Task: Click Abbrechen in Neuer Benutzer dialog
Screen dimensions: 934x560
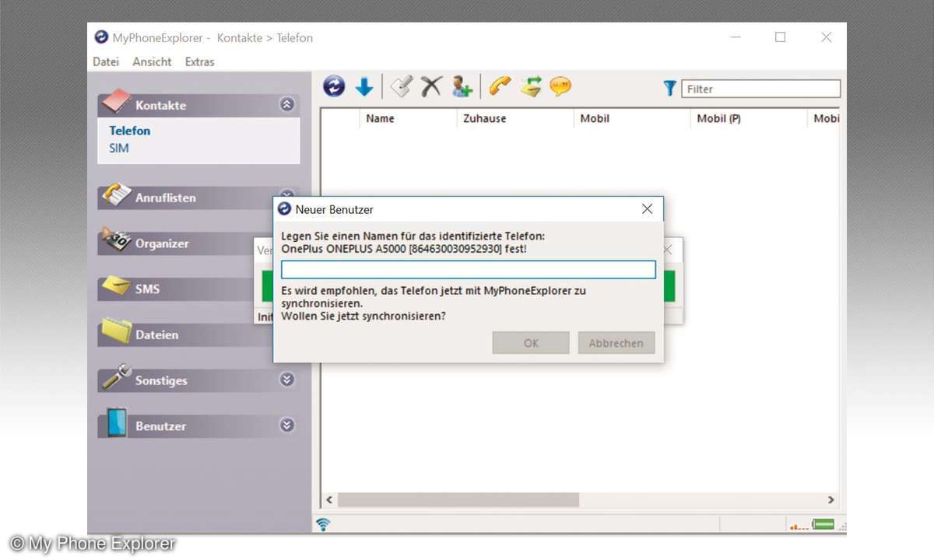Action: click(x=616, y=343)
